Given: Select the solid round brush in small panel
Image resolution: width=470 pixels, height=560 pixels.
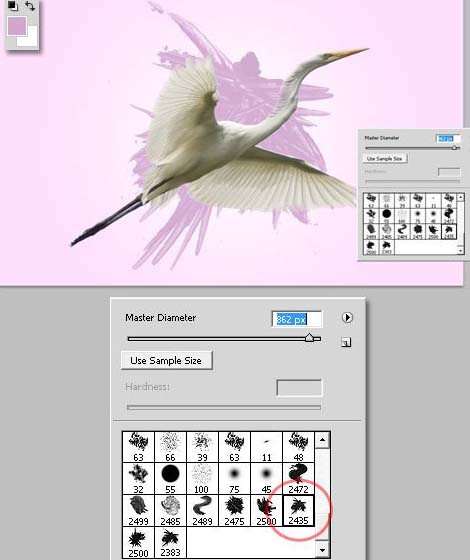Looking at the screenshot, I should tap(386, 216).
